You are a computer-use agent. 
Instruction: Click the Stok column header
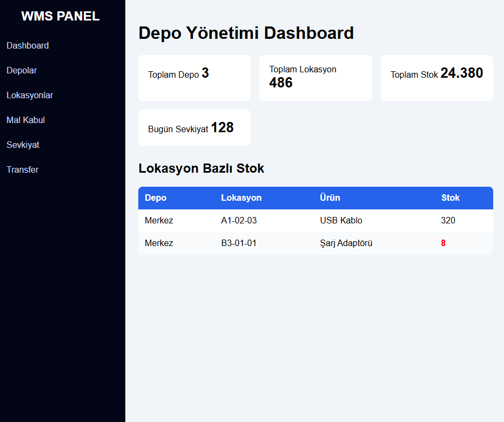pos(450,198)
